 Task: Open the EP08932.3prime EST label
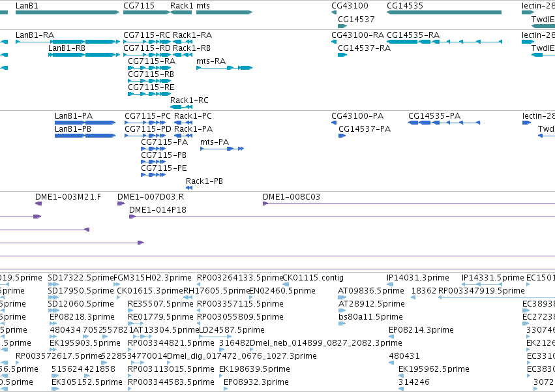pos(256,382)
